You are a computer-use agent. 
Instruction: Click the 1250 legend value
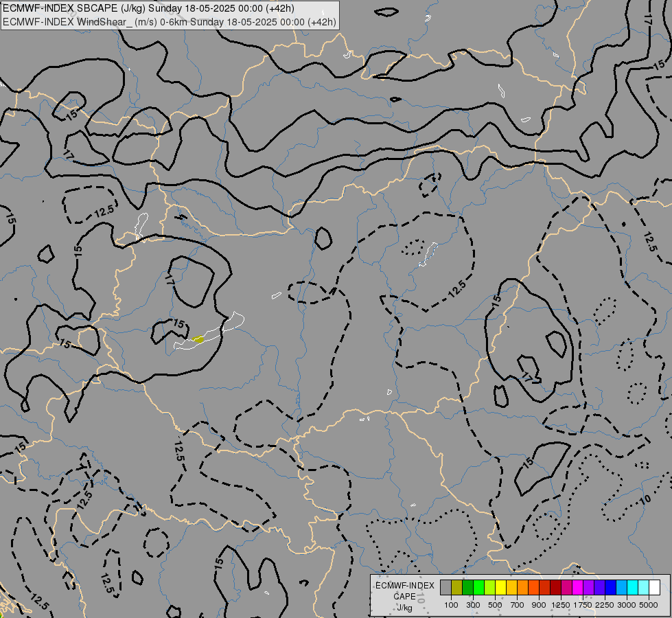pos(561,605)
